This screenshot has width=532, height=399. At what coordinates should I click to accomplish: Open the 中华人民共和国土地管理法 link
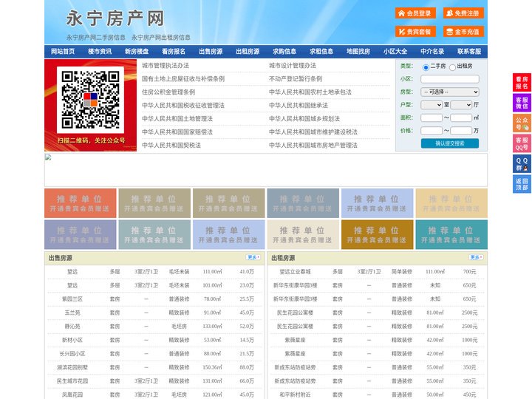(x=177, y=119)
